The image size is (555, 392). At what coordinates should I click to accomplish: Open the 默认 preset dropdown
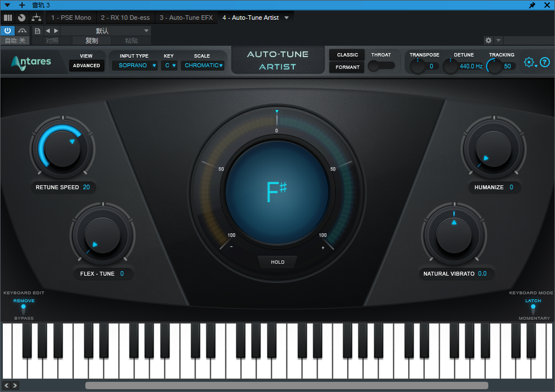(106, 31)
